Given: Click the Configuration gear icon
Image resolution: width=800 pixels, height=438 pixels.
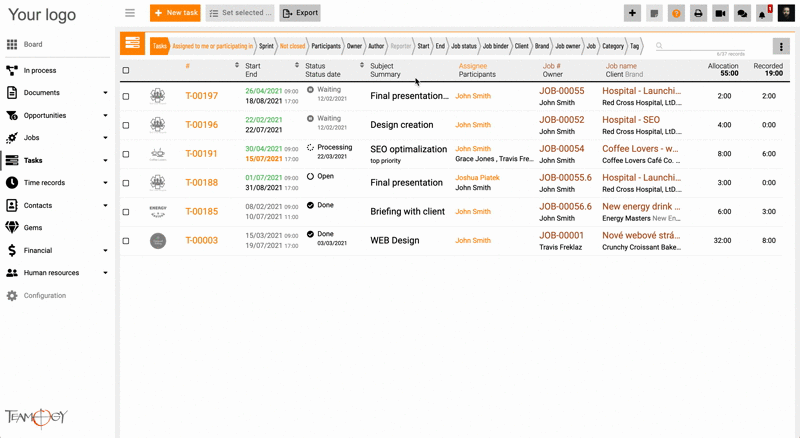Looking at the screenshot, I should click(12, 296).
